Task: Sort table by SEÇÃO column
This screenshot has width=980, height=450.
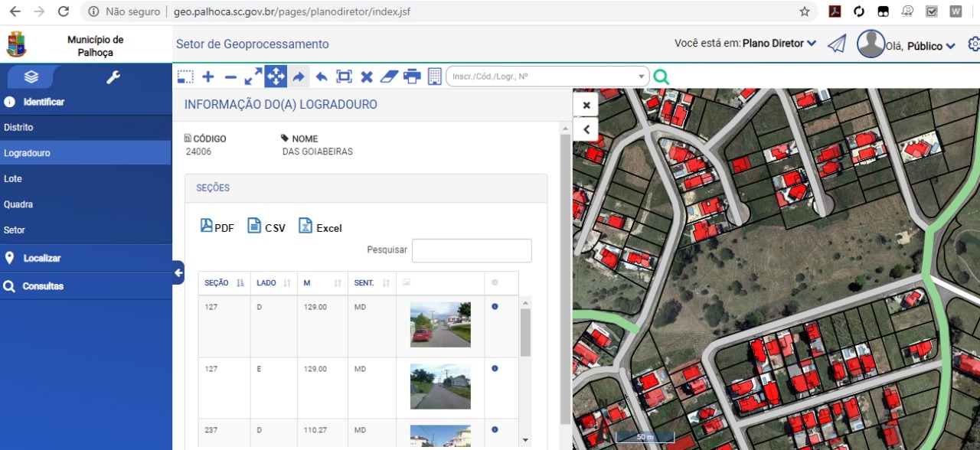Action: pyautogui.click(x=224, y=283)
